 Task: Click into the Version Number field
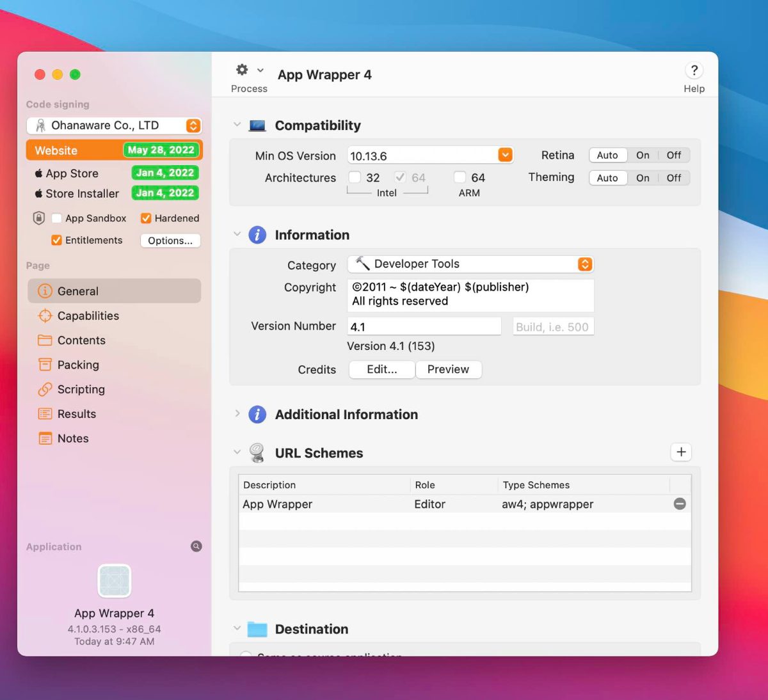tap(424, 326)
